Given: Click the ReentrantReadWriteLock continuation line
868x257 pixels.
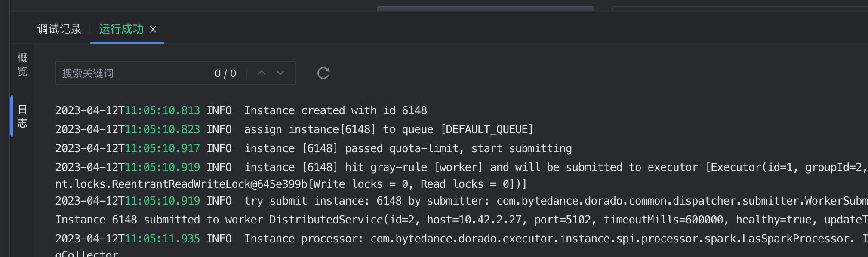Looking at the screenshot, I should (291, 184).
